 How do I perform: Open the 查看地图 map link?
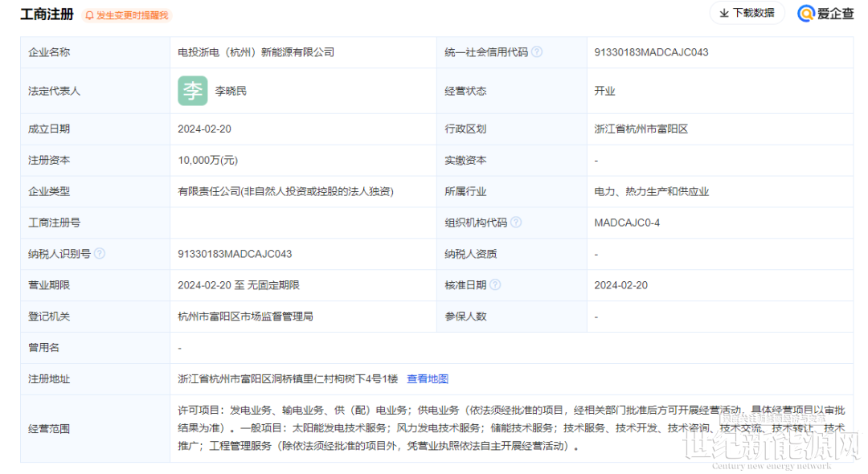tap(427, 379)
